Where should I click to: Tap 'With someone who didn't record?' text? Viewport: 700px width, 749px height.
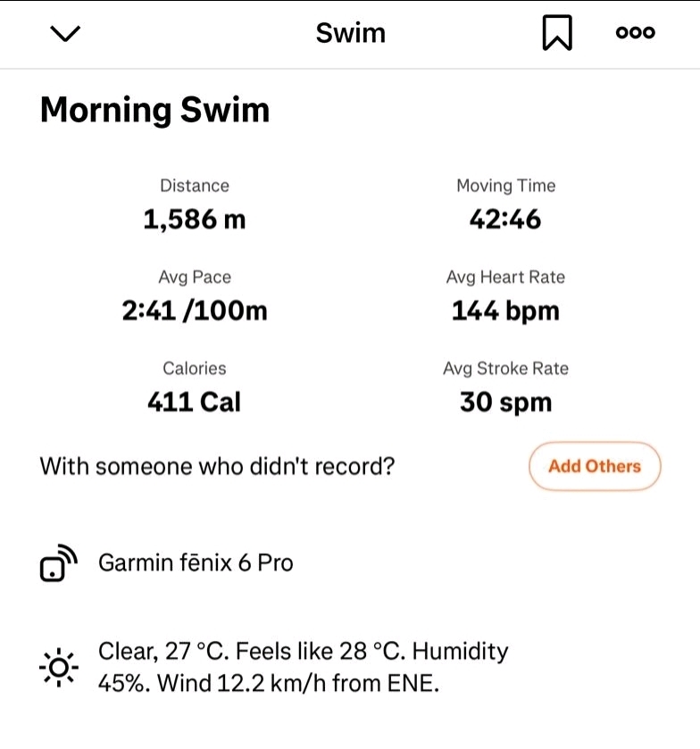pos(217,466)
